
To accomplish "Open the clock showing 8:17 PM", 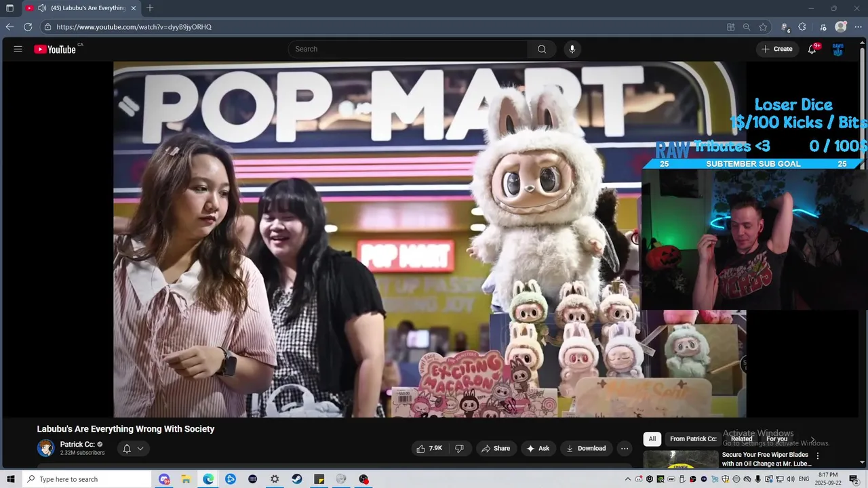I will pos(828,479).
